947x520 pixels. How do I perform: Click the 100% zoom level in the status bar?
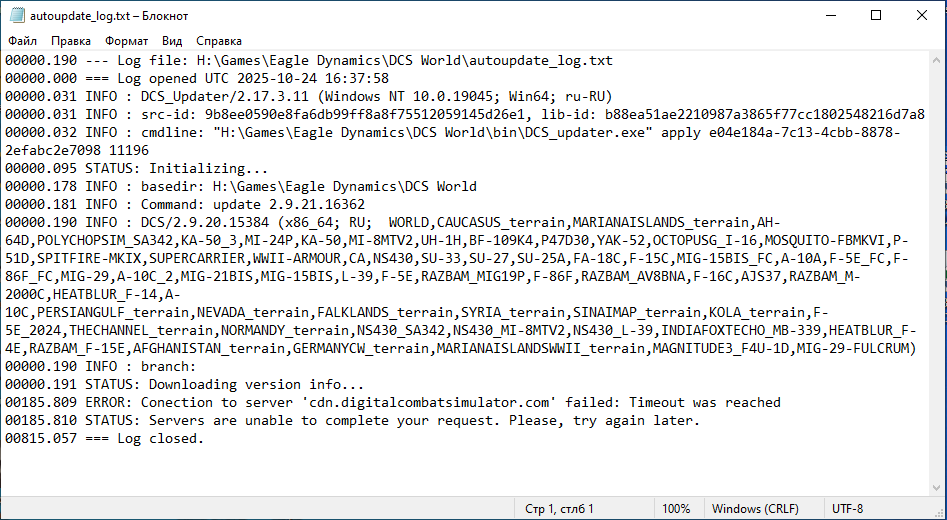click(x=676, y=509)
